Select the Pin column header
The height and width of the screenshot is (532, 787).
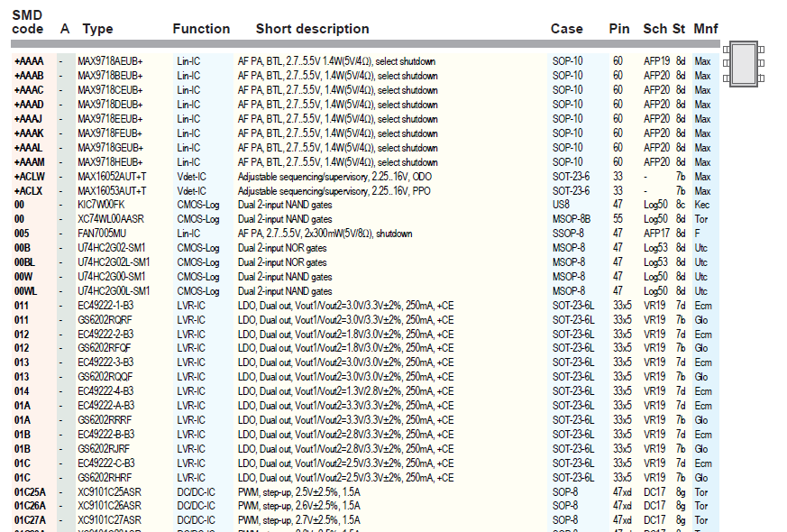click(619, 29)
